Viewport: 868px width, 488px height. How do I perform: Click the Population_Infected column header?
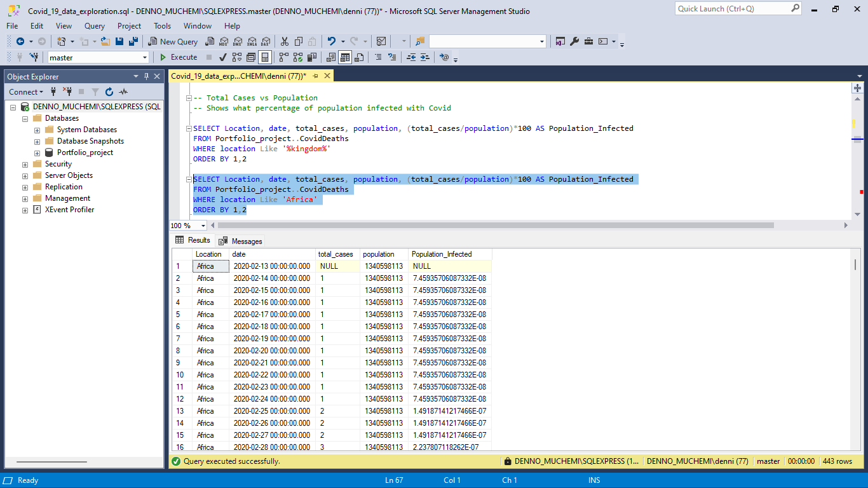point(450,254)
